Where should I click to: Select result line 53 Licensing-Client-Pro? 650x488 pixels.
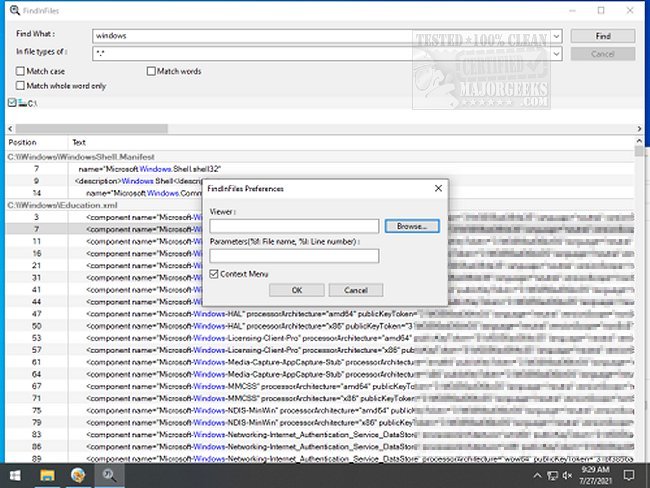click(x=320, y=338)
